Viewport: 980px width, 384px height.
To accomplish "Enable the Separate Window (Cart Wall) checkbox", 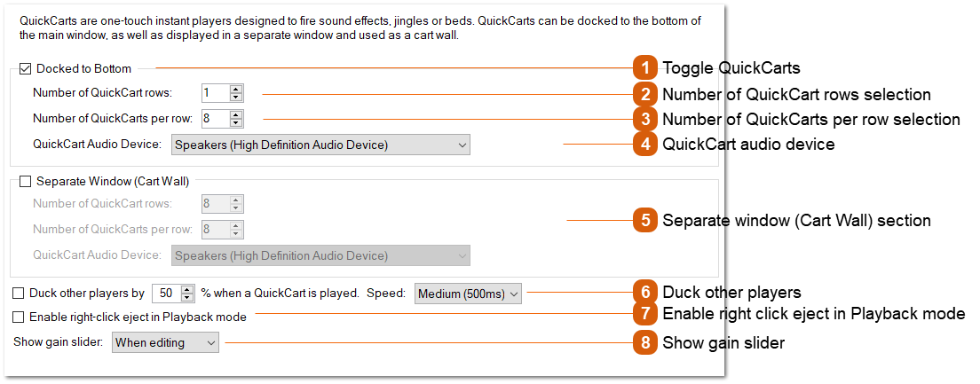I will pyautogui.click(x=25, y=181).
